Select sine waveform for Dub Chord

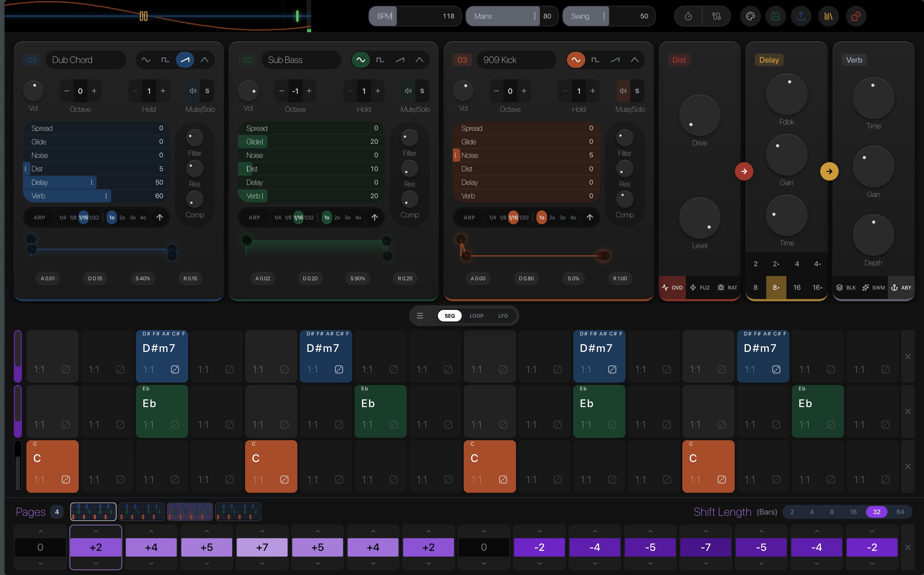146,60
